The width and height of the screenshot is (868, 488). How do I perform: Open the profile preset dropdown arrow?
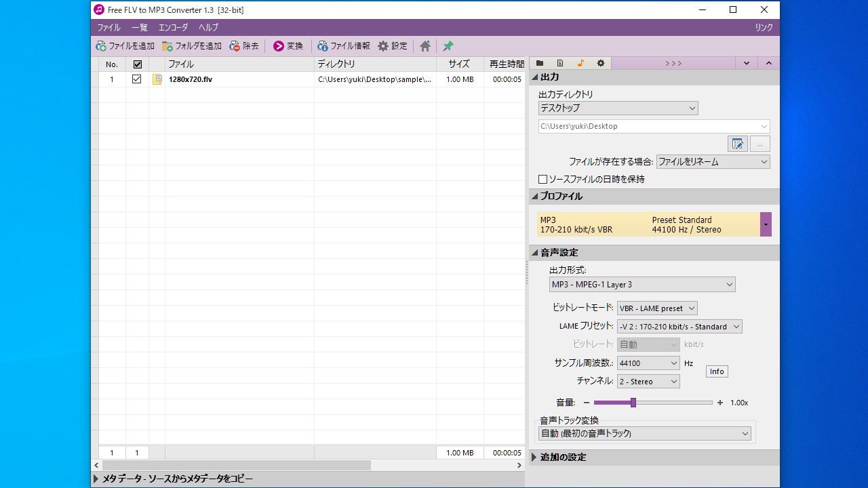click(x=766, y=224)
